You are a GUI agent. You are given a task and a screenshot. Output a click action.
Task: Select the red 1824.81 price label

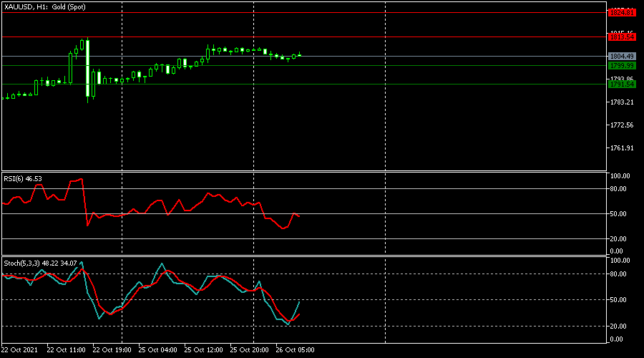(622, 13)
